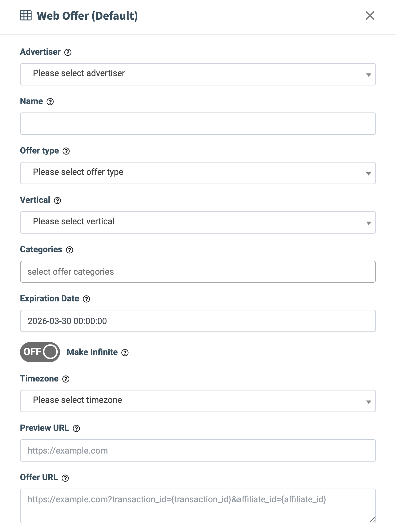
Task: Focus the Name text field
Action: [198, 124]
